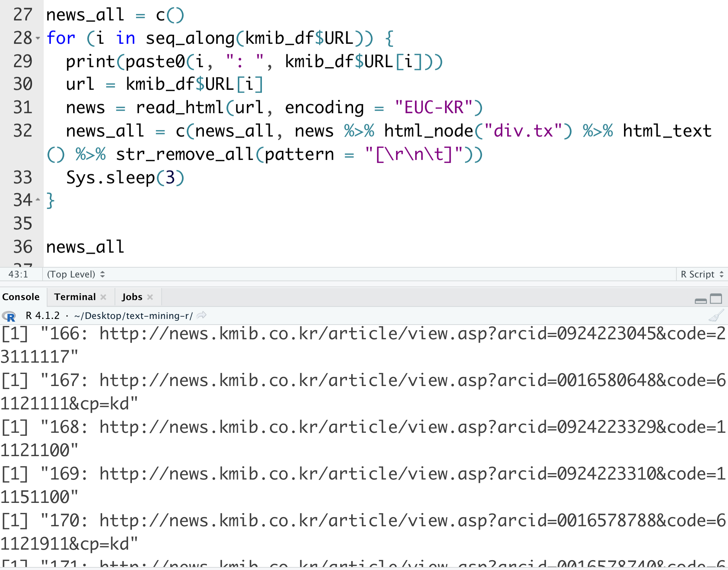Screen dimensions: 728x570
Task: Click Sys.sleep(3) on line 33
Action: pos(125,178)
